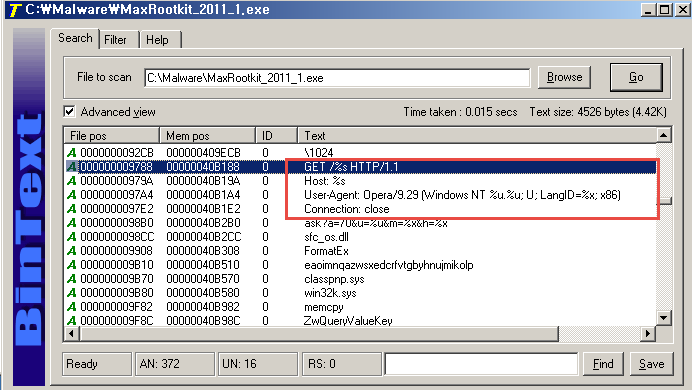The width and height of the screenshot is (692, 390).
Task: Click the ANSI icon of row 0000000098CC
Action: (71, 237)
